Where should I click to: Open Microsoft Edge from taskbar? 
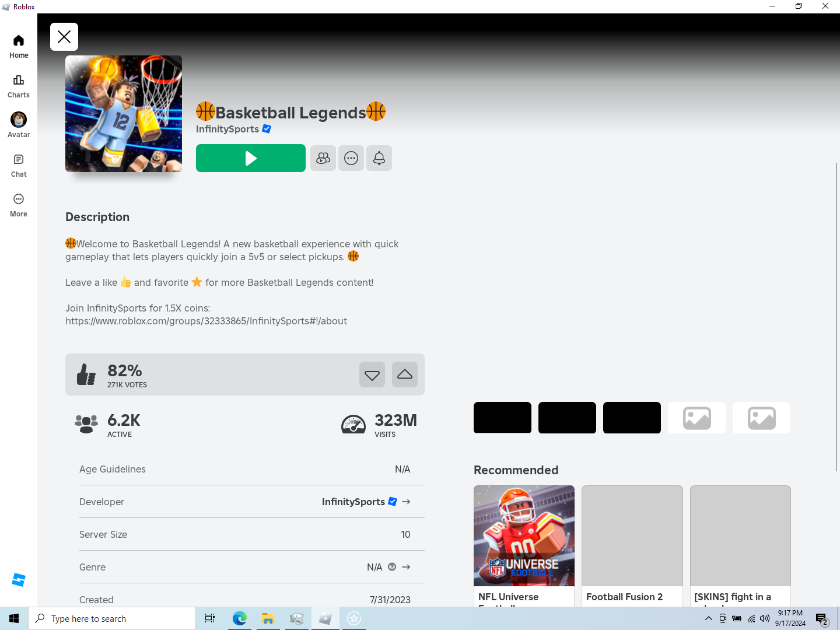coord(239,618)
